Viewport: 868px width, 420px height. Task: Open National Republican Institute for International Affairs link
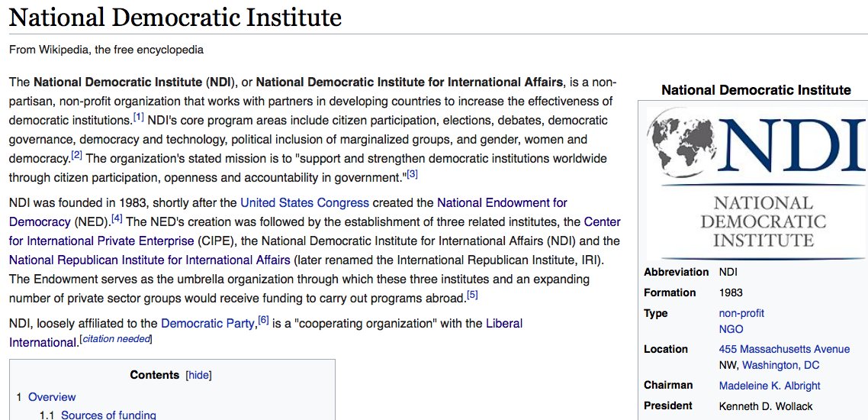point(149,260)
